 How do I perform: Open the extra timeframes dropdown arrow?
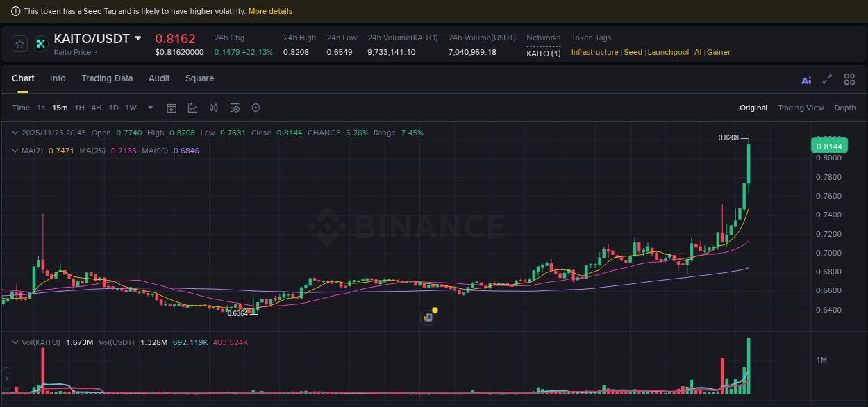click(x=150, y=108)
